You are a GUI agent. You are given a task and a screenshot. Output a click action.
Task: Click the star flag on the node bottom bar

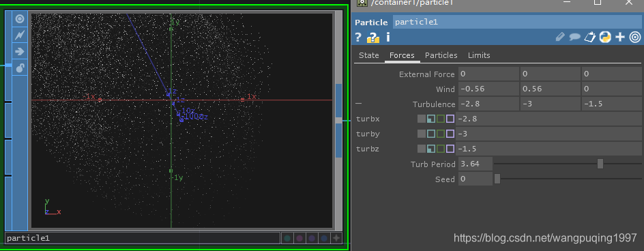(x=336, y=238)
